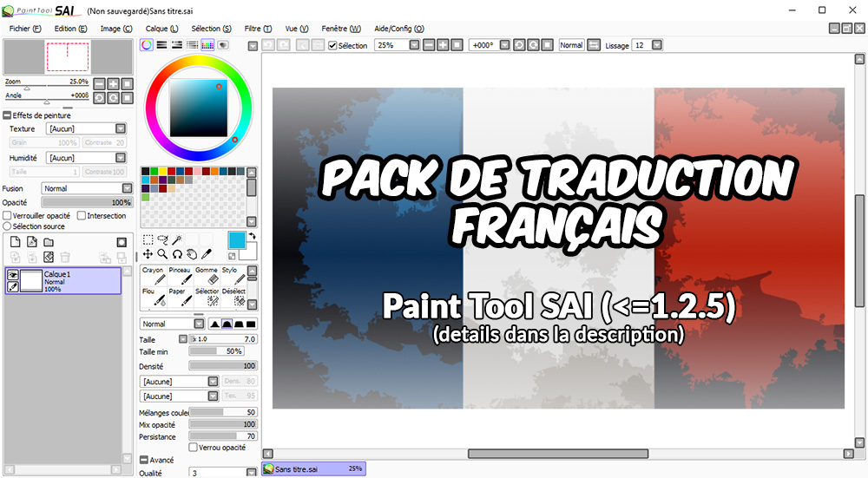Open the Fichier menu
This screenshot has height=478, width=868.
(x=25, y=29)
